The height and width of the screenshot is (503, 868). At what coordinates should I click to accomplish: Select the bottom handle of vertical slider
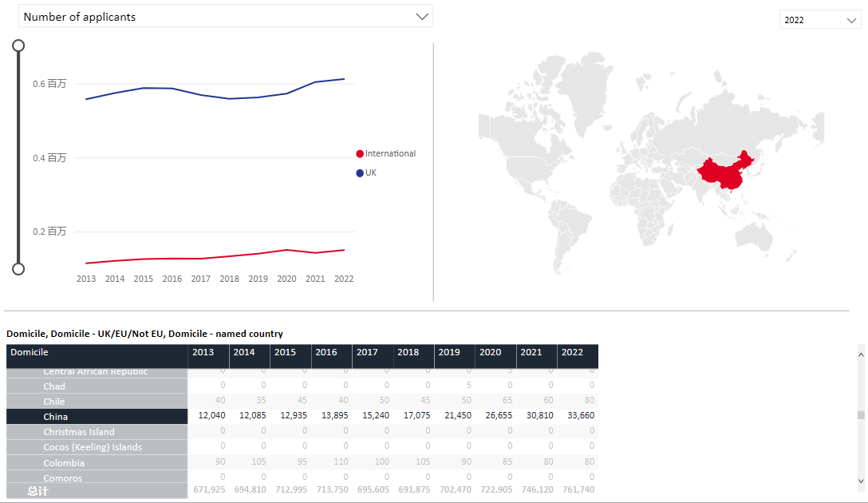click(18, 269)
